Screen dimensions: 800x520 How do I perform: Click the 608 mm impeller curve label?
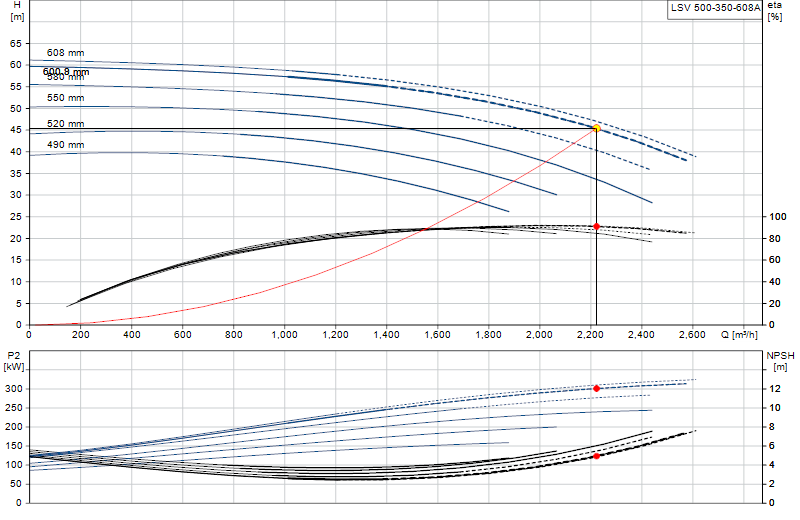click(65, 53)
